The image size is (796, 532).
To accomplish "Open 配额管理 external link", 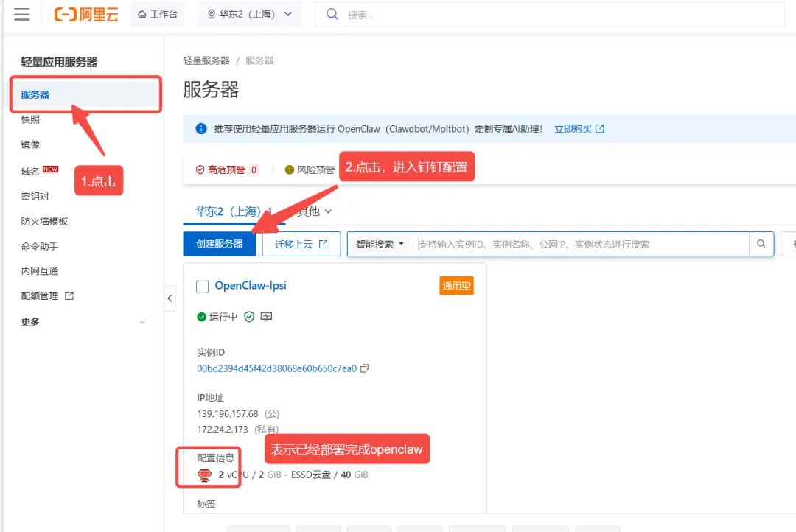I will 47,295.
